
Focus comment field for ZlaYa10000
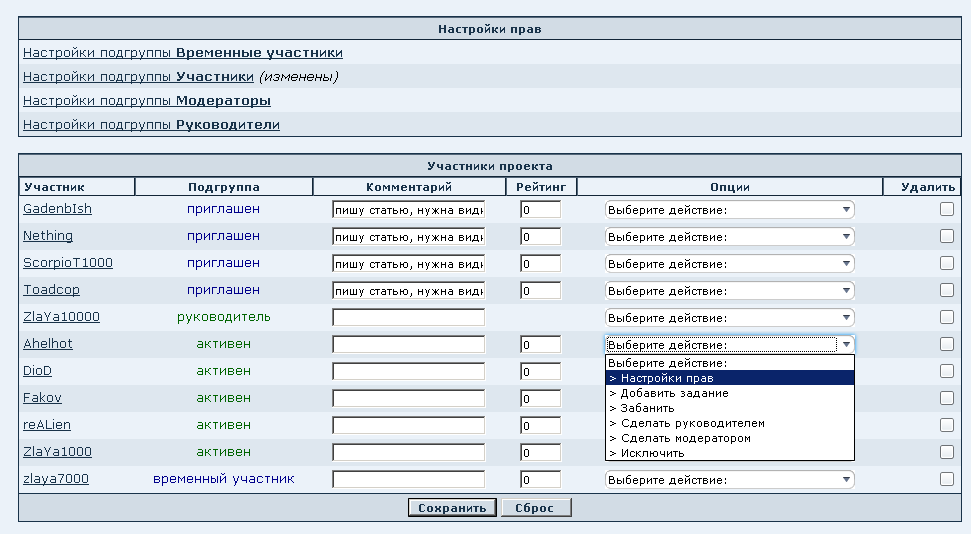coord(409,318)
